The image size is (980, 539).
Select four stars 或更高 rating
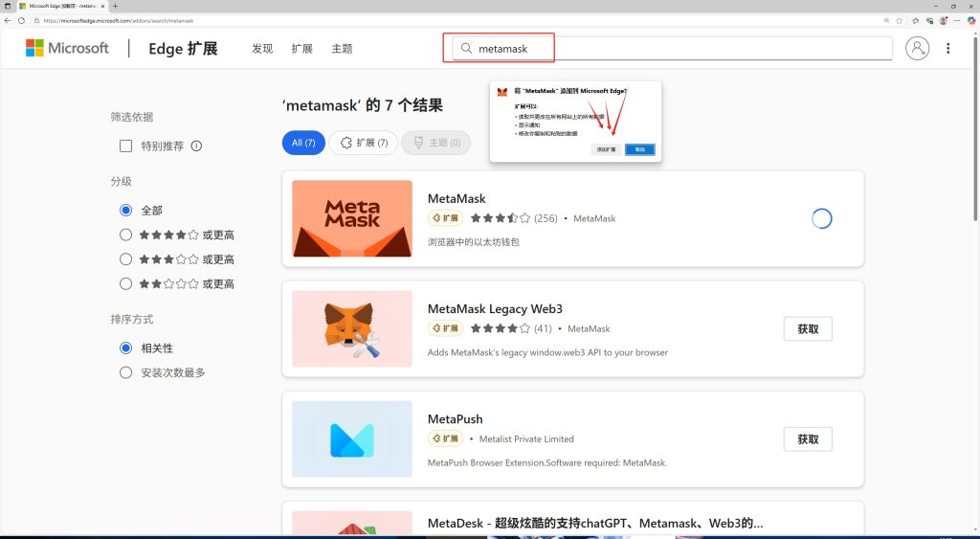coord(125,235)
